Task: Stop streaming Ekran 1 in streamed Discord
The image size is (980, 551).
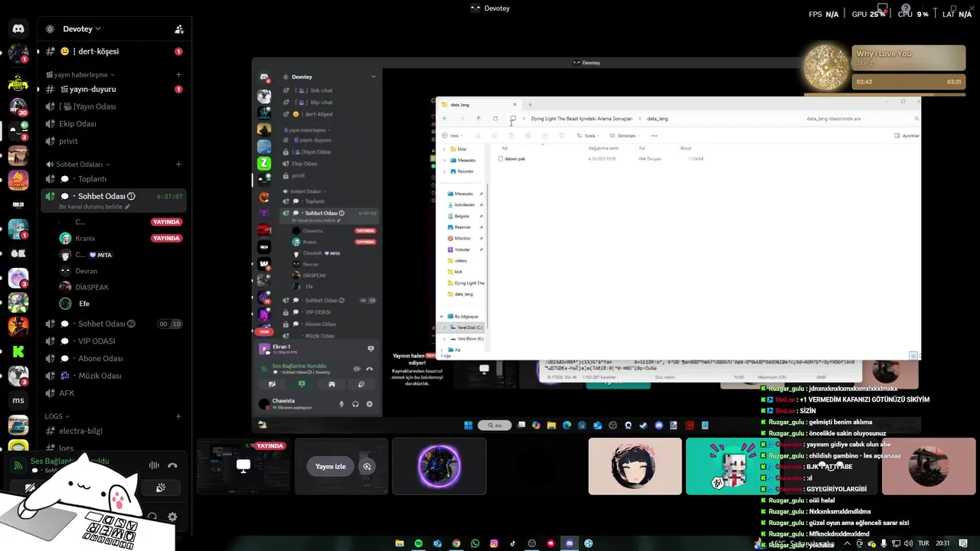Action: [371, 348]
